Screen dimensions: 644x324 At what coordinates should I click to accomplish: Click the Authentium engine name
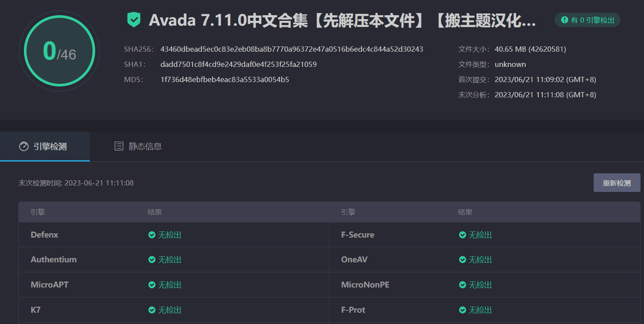(x=53, y=260)
